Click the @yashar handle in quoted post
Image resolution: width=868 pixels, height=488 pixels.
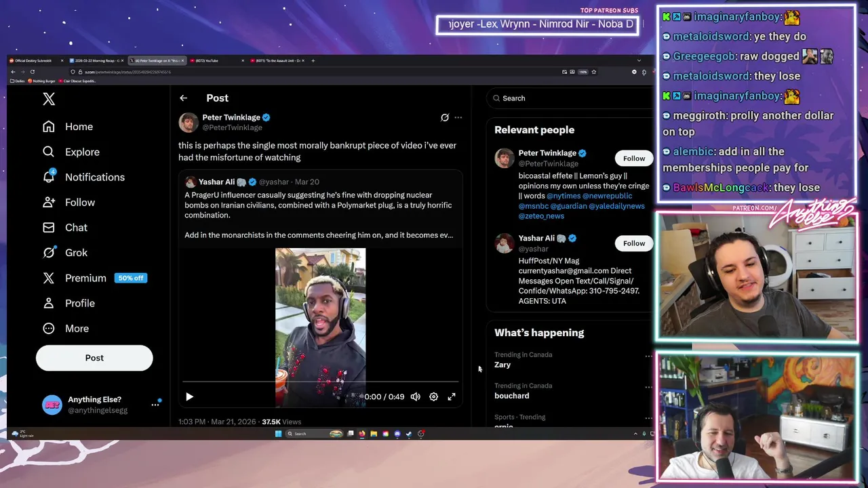point(274,182)
